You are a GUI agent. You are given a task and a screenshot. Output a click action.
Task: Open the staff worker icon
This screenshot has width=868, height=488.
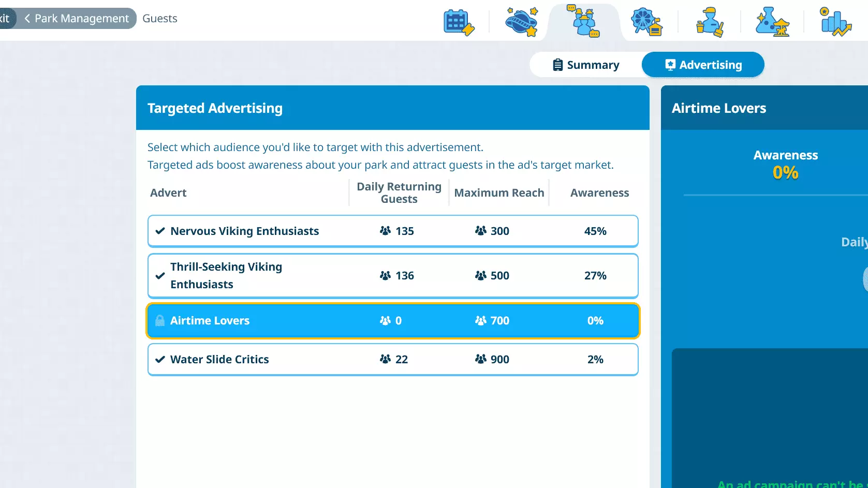tap(710, 22)
